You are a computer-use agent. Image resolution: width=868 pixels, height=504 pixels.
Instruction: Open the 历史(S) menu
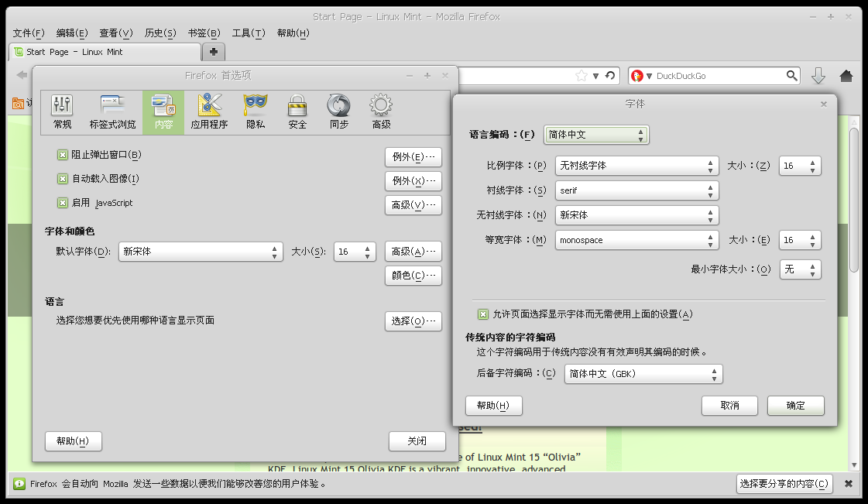[x=160, y=33]
